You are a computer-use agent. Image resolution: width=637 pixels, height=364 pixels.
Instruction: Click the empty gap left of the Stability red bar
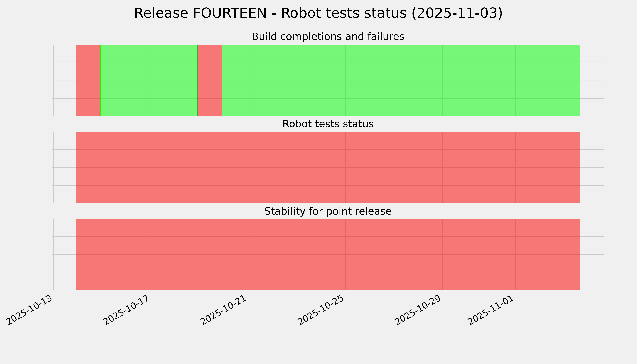[x=65, y=255]
